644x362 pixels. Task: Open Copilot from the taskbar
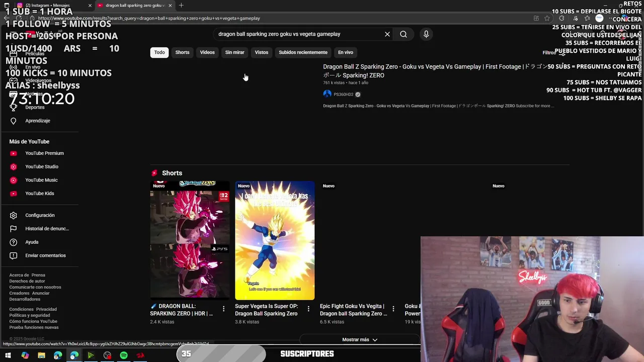point(25,355)
